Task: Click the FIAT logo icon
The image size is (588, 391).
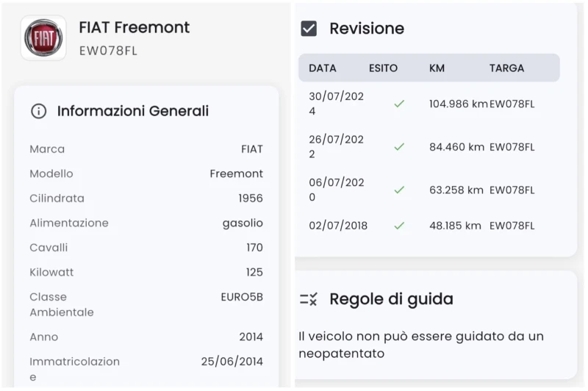Action: [x=43, y=38]
